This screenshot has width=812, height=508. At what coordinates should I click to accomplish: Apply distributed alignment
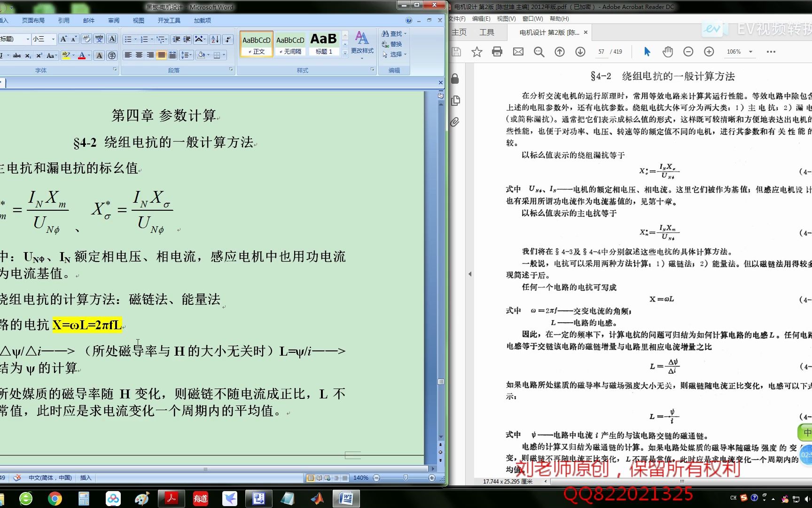click(172, 56)
